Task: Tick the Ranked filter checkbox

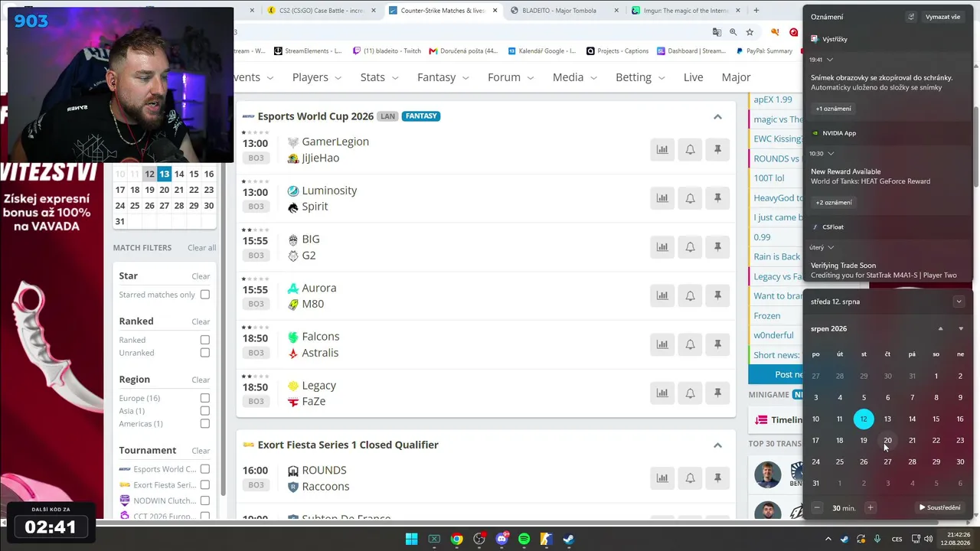Action: tap(205, 340)
